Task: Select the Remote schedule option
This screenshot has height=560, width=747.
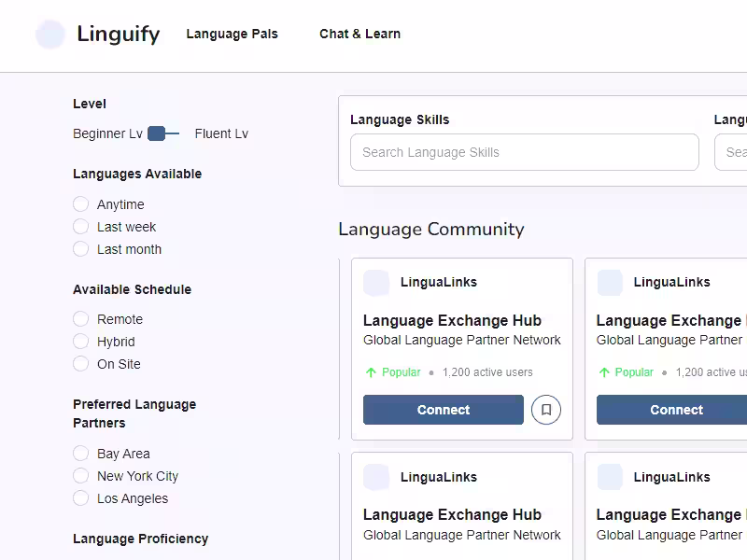Action: (x=81, y=318)
